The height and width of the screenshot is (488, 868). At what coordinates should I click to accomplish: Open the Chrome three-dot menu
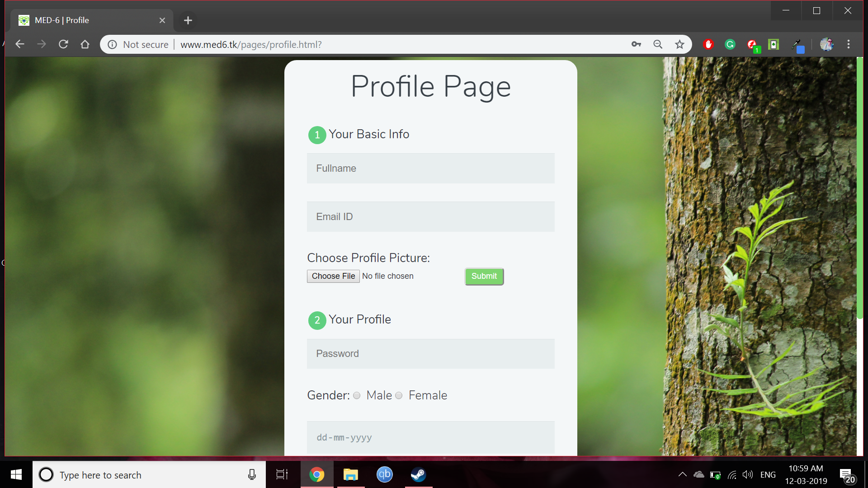click(x=849, y=44)
